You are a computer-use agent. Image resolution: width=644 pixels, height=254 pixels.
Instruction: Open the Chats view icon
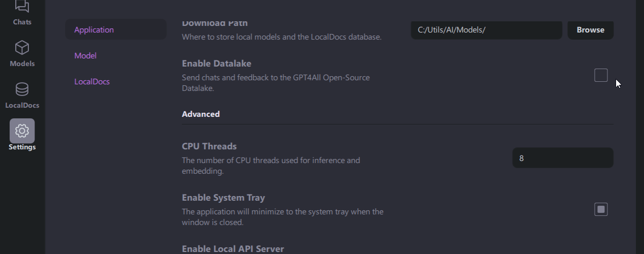point(22,6)
